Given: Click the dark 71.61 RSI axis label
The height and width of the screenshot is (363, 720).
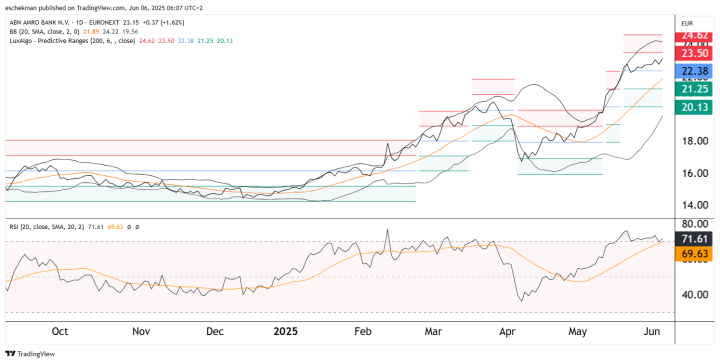Looking at the screenshot, I should pyautogui.click(x=693, y=239).
